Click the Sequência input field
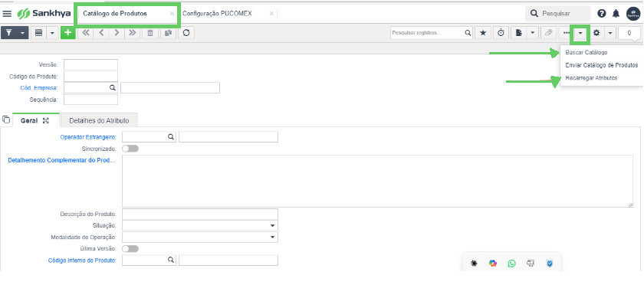644x285 pixels. [x=90, y=100]
